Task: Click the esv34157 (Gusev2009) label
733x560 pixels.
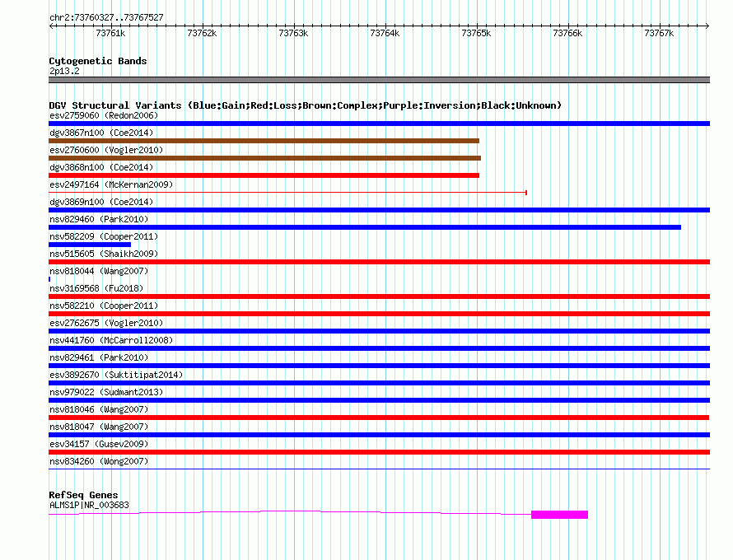Action: pos(99,444)
